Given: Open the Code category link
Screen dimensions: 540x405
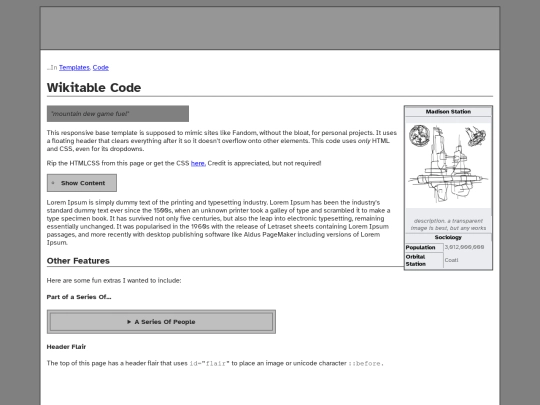Looking at the screenshot, I should 101,68.
